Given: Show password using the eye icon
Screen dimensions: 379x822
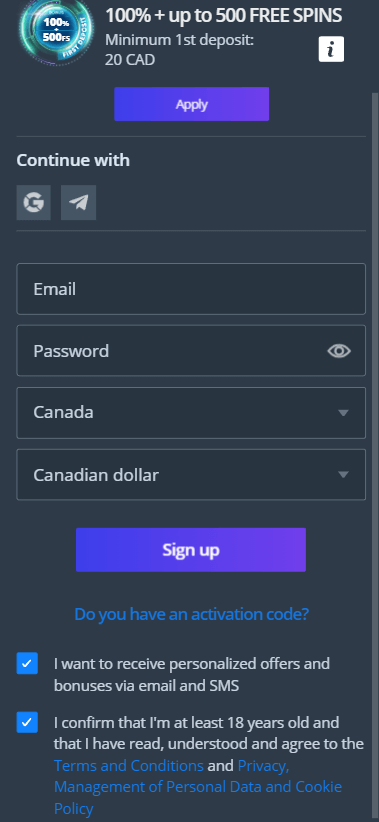Looking at the screenshot, I should pos(339,351).
